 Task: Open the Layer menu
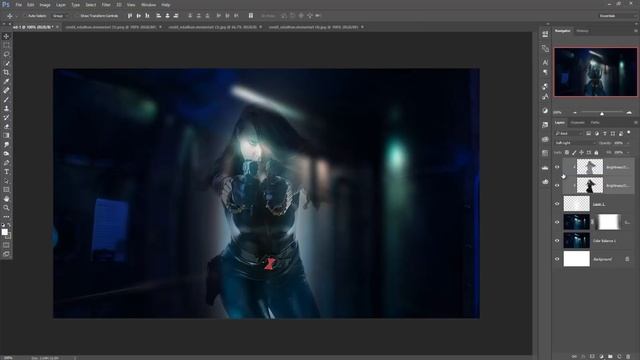pos(60,5)
